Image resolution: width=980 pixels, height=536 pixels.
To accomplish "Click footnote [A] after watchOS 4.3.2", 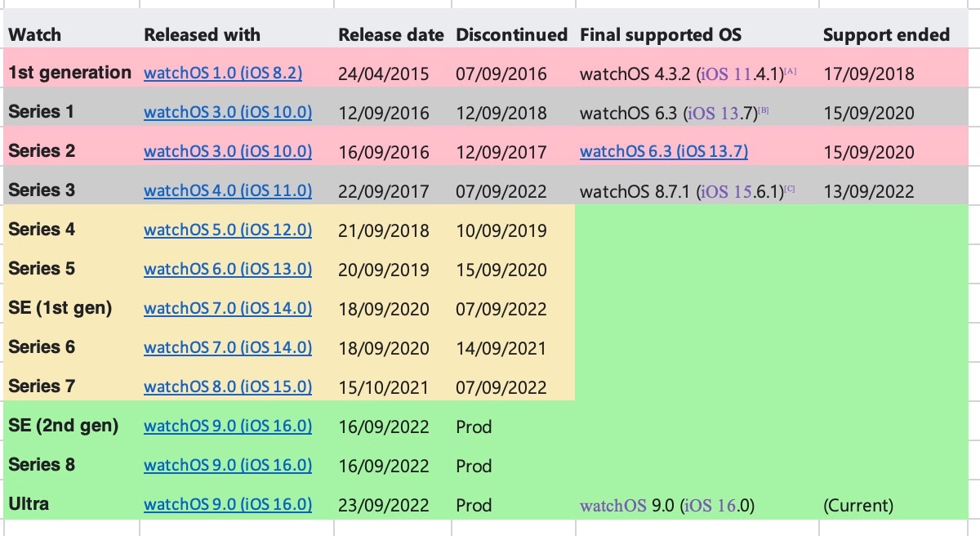I will point(790,72).
